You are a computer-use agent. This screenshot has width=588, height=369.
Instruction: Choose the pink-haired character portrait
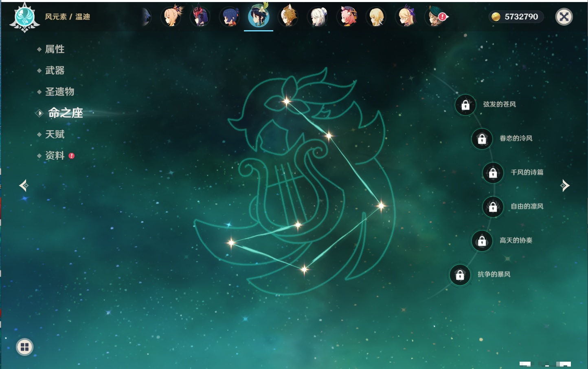pos(347,17)
